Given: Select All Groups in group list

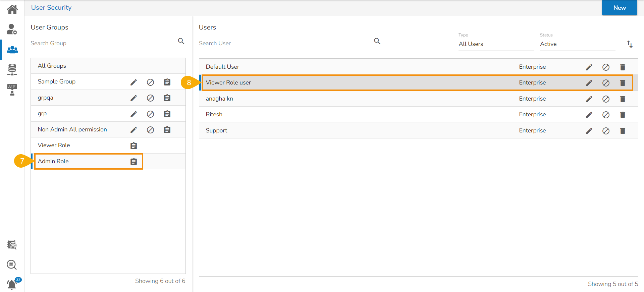Looking at the screenshot, I should 52,66.
